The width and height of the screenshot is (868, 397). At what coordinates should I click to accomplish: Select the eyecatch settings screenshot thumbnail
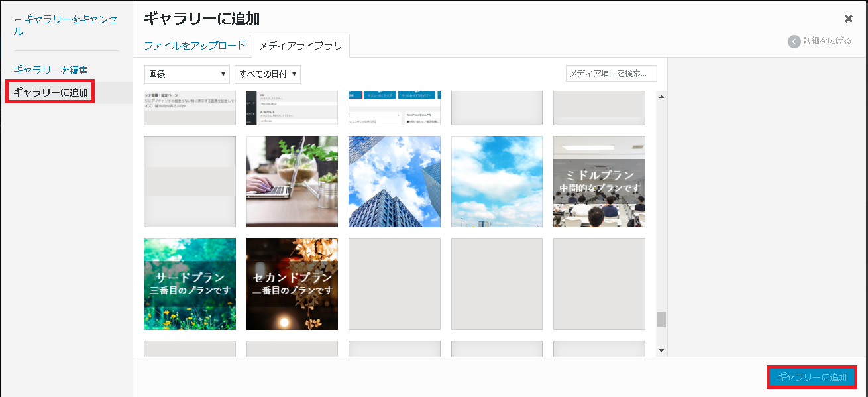click(190, 108)
